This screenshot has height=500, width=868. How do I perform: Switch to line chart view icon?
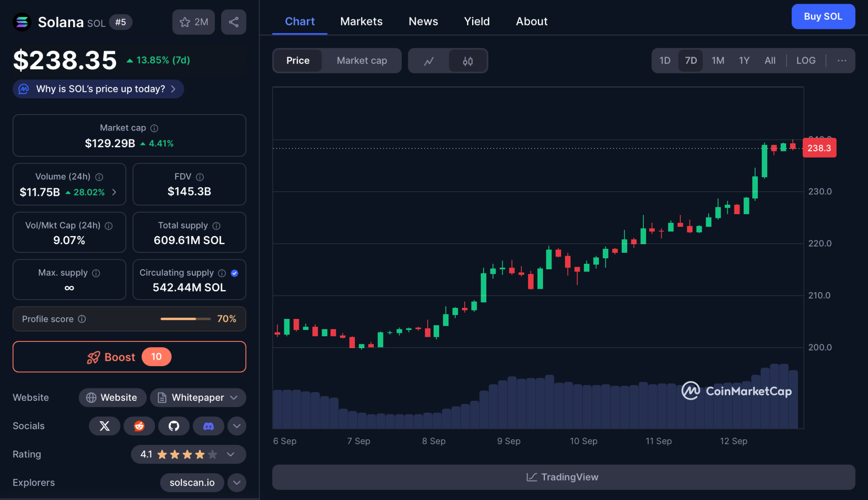[429, 61]
